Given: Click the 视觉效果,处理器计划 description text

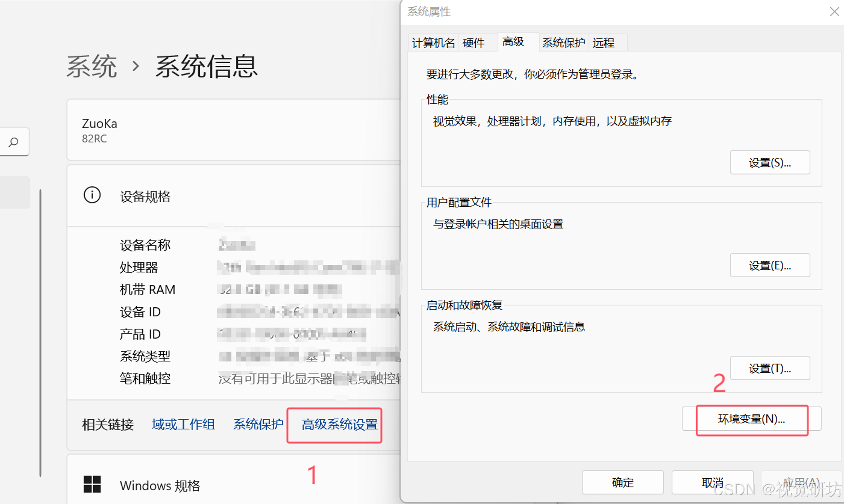Looking at the screenshot, I should pyautogui.click(x=552, y=121).
